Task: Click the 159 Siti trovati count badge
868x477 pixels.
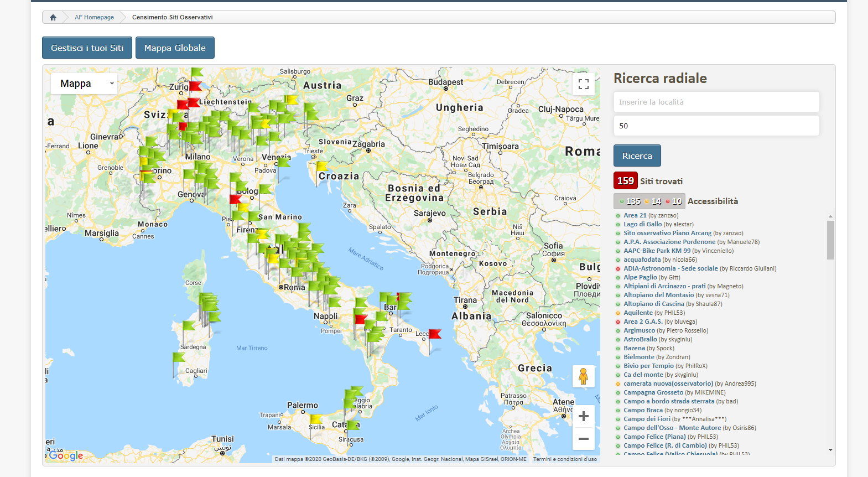Action: 626,181
